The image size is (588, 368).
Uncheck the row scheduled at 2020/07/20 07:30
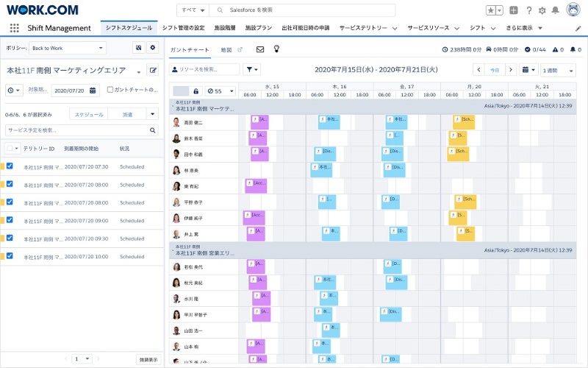coord(10,166)
